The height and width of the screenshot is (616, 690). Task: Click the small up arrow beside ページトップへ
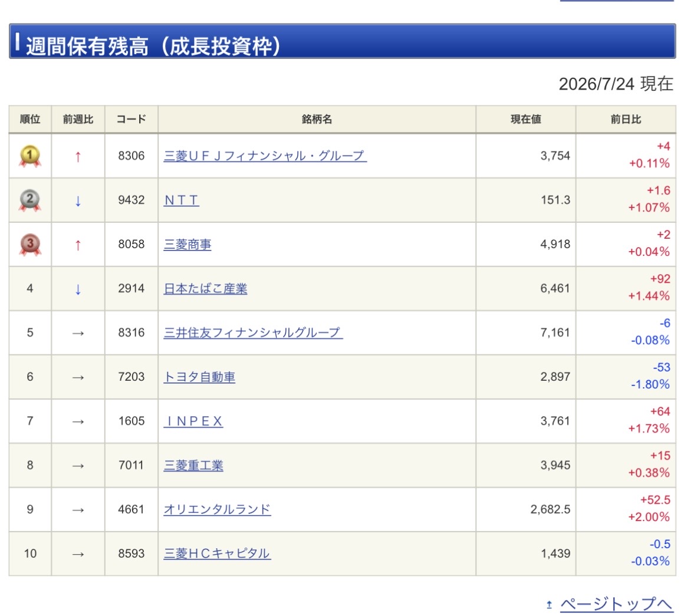(x=549, y=605)
